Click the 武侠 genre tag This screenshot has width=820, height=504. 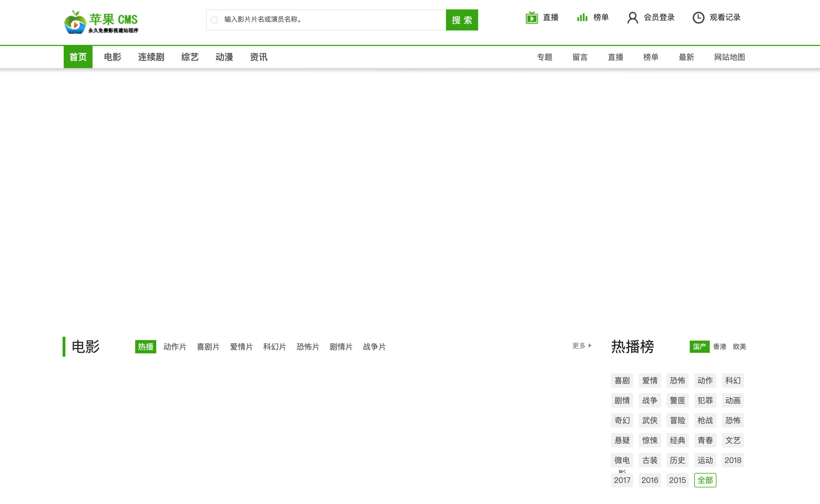point(650,420)
